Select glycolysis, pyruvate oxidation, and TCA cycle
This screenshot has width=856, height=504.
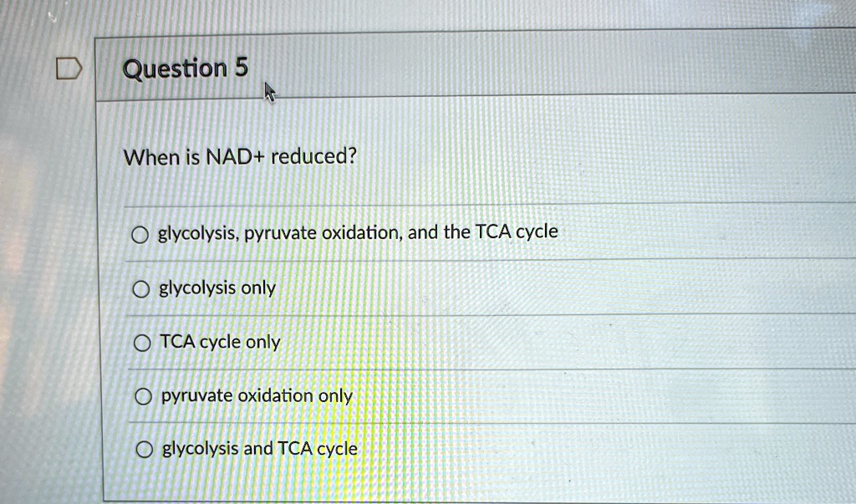[141, 233]
